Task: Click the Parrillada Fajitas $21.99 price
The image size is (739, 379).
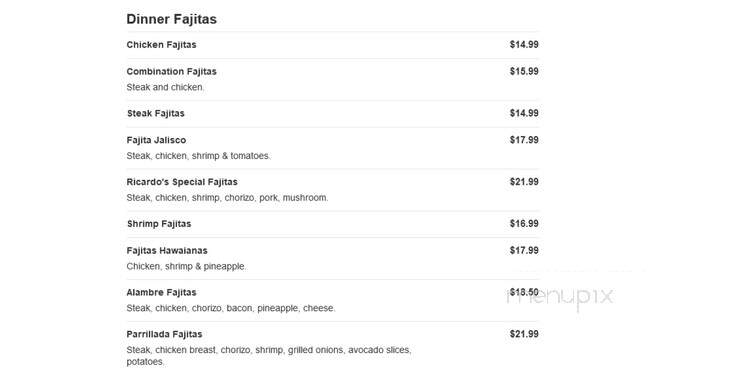Action: [524, 334]
